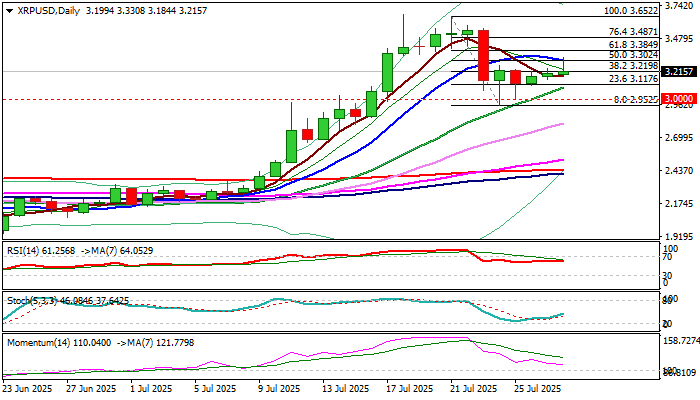Click the RSI 70 level axis label

pyautogui.click(x=668, y=257)
